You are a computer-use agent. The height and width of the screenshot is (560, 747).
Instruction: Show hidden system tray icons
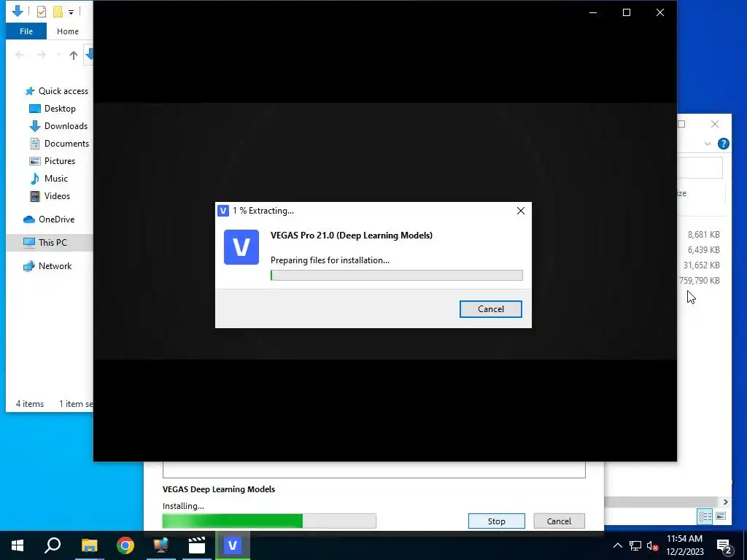pyautogui.click(x=617, y=545)
